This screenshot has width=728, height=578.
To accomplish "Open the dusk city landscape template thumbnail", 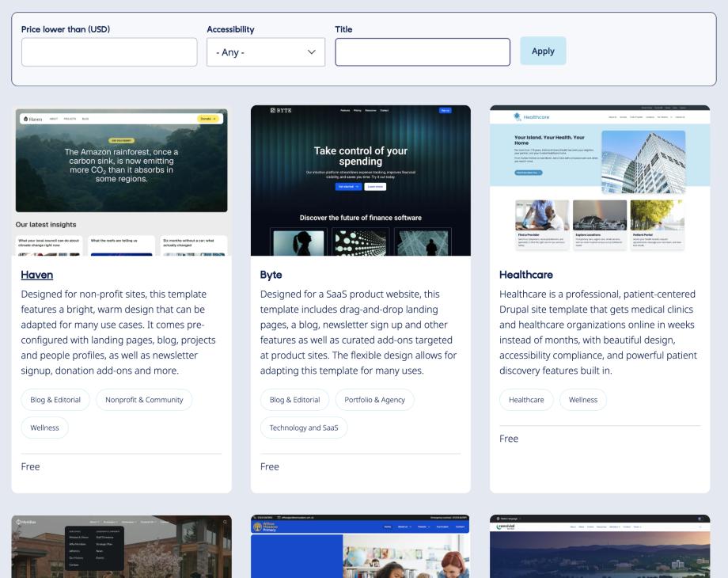I will click(x=600, y=546).
